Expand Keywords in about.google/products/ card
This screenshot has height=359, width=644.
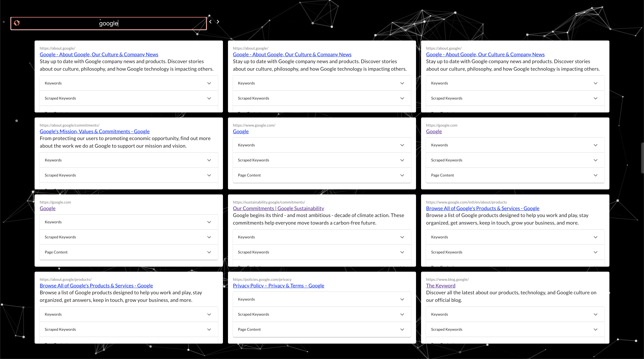[x=129, y=314]
